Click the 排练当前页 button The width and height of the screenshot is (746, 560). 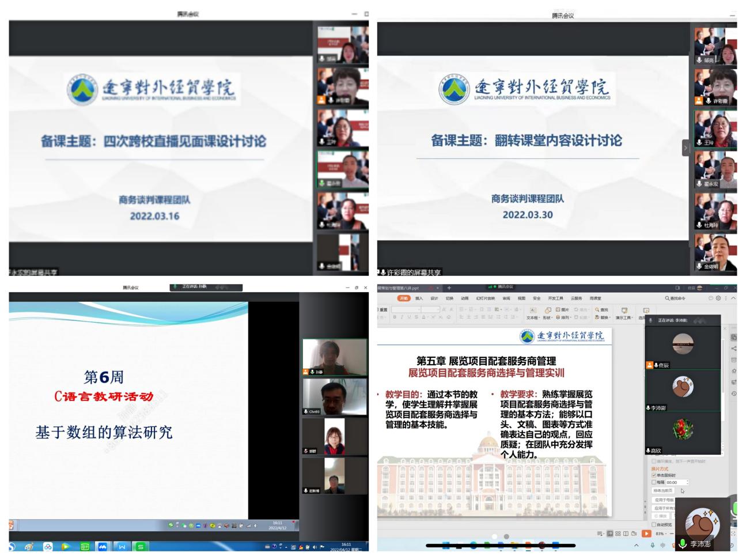(663, 491)
